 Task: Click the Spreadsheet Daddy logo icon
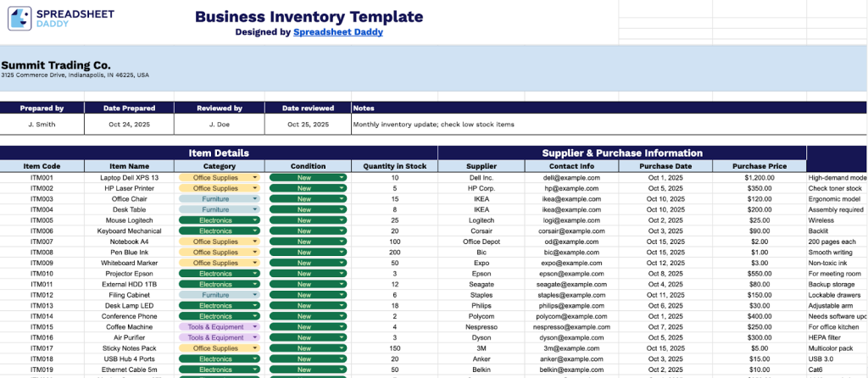tap(21, 19)
